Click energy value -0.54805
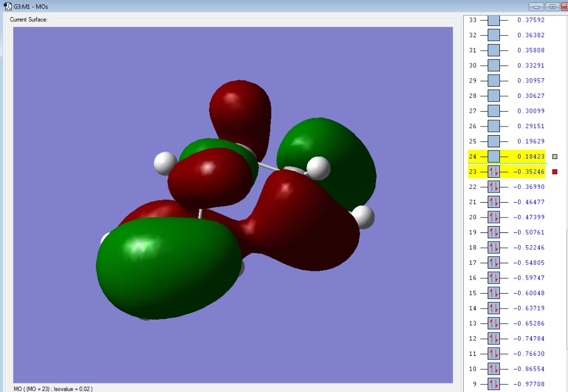The image size is (568, 392). [x=529, y=263]
